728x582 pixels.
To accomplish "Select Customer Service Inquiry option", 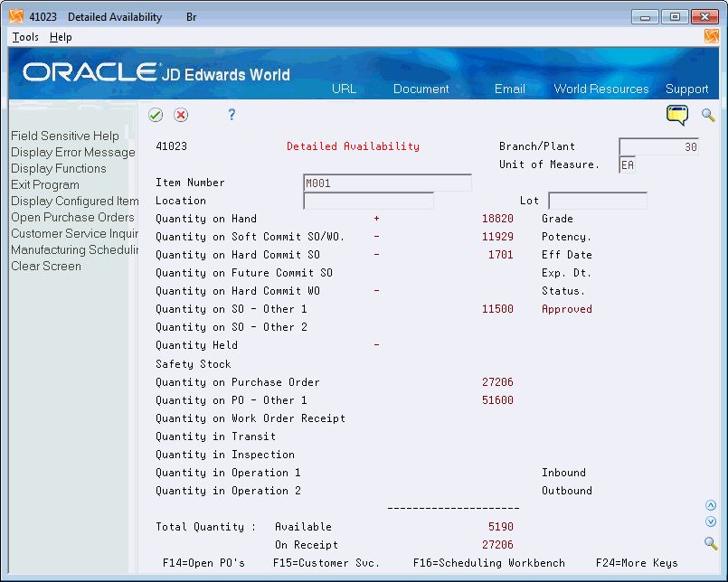I will coord(75,233).
